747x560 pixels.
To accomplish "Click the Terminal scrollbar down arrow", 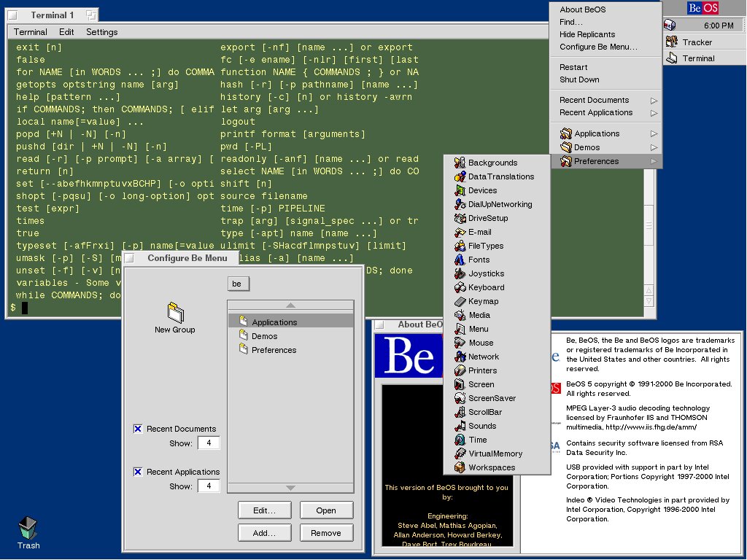I will click(x=649, y=301).
